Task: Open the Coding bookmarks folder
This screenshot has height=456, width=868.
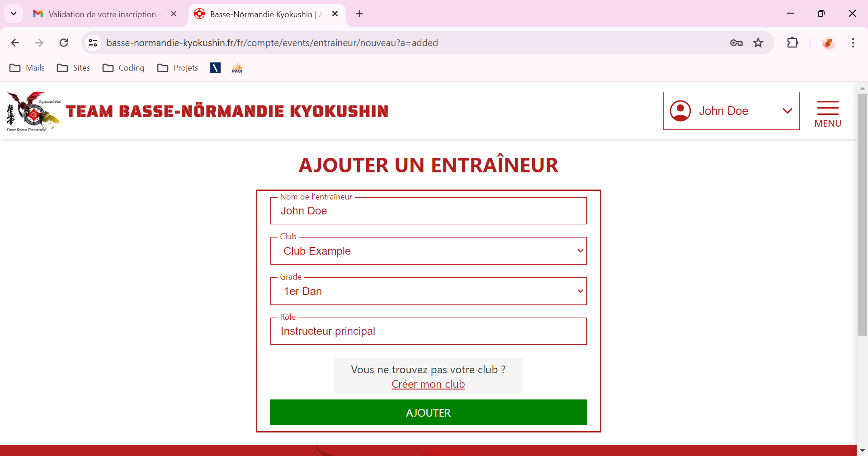Action: point(124,68)
